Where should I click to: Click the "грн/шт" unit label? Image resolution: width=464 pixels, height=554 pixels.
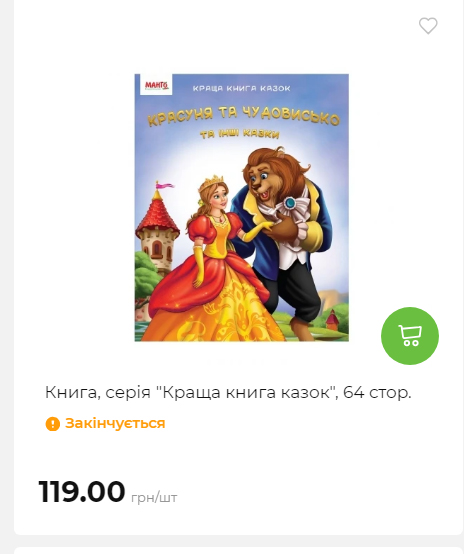coord(154,497)
